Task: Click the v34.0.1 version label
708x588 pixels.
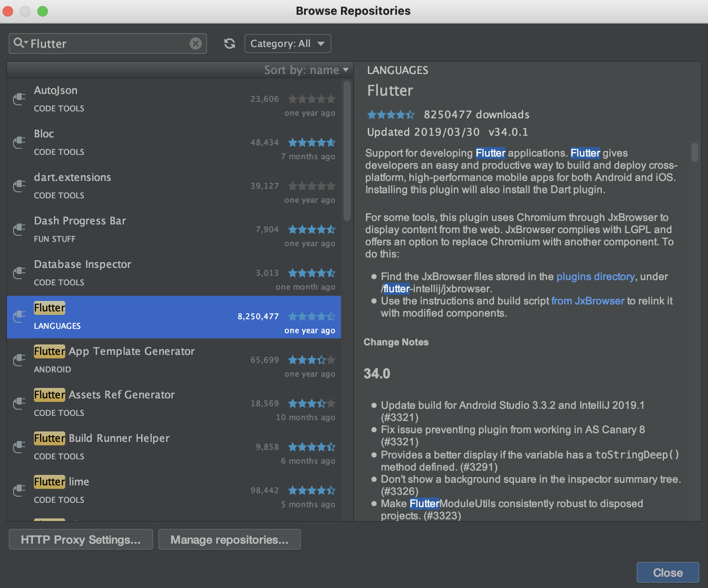Action: point(508,132)
